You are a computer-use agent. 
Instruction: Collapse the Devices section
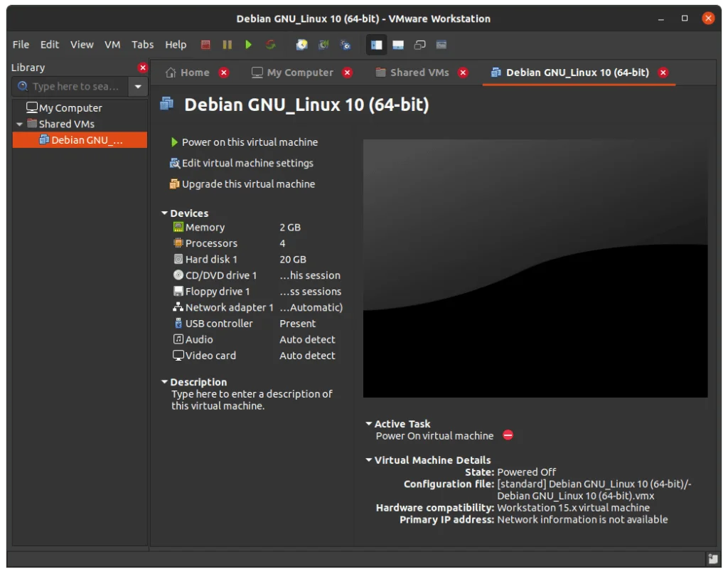coord(164,213)
